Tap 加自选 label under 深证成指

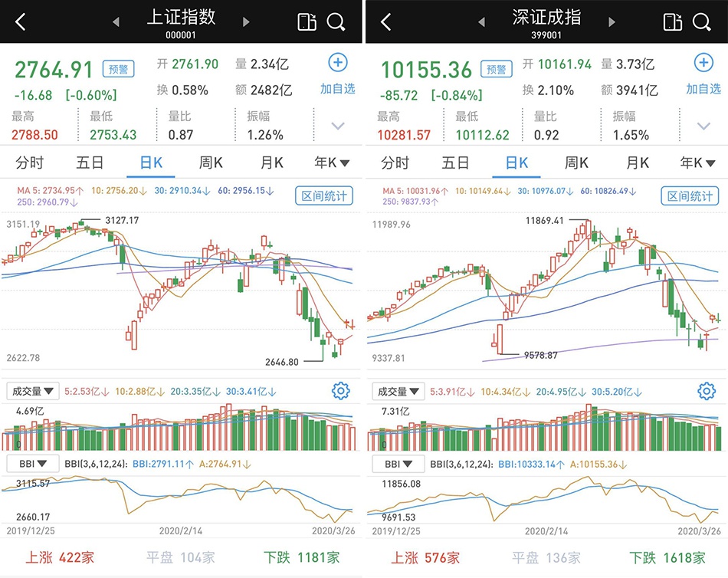[703, 89]
